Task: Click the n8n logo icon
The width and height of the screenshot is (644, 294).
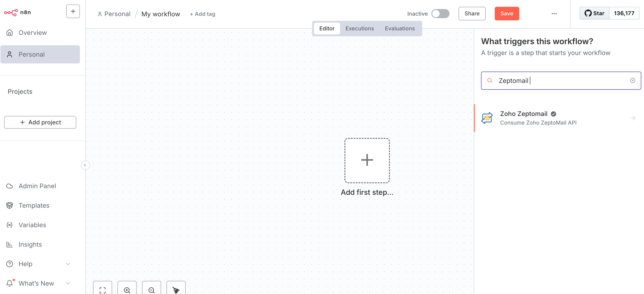Action: coord(11,12)
